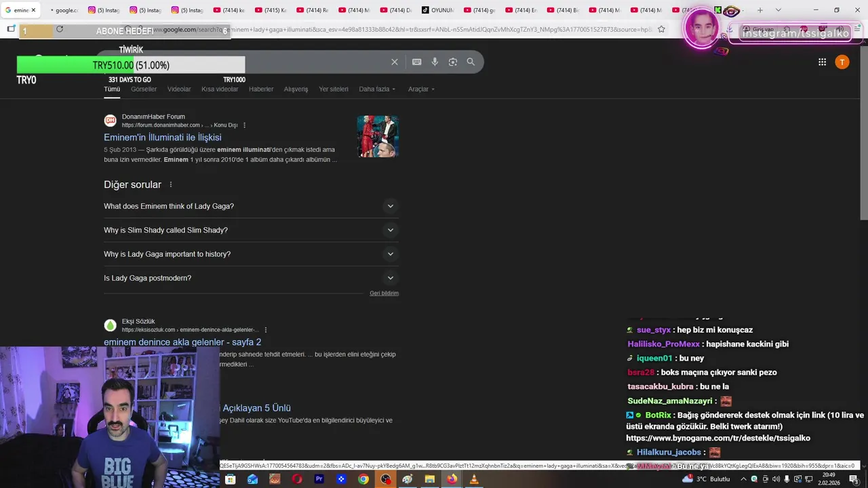Switch to OBS Studio in taskbar
Viewport: 868px width, 488px height.
(x=386, y=479)
